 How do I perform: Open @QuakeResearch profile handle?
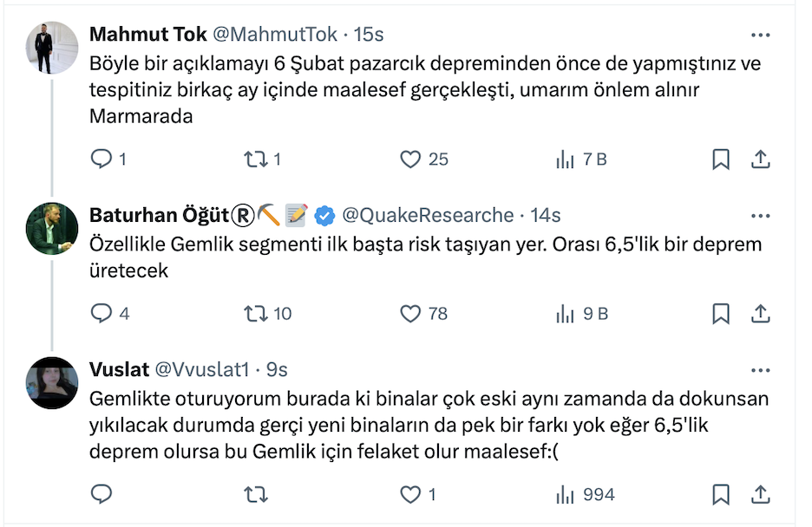pyautogui.click(x=428, y=215)
